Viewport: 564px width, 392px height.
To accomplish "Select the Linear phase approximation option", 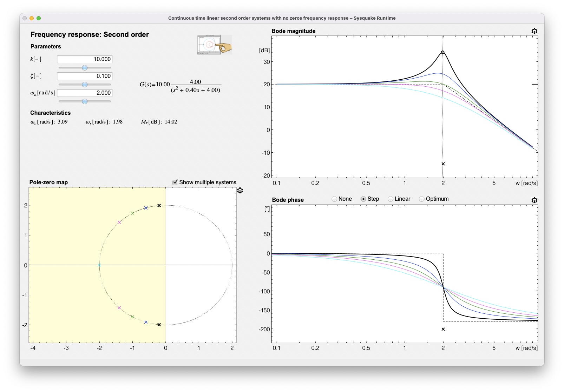I will [390, 199].
